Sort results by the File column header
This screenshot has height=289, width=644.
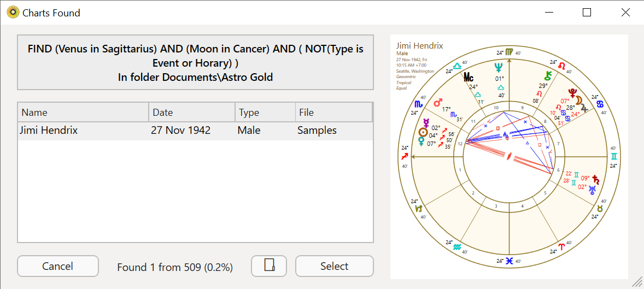coord(333,112)
